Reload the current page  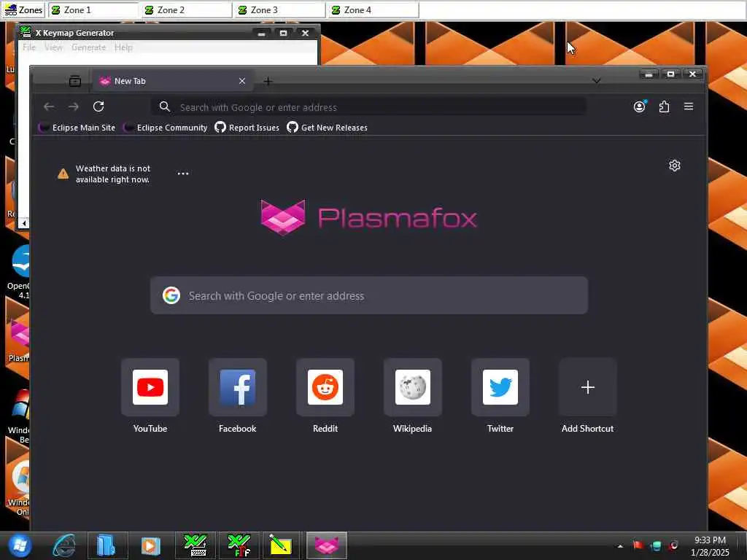tap(98, 106)
